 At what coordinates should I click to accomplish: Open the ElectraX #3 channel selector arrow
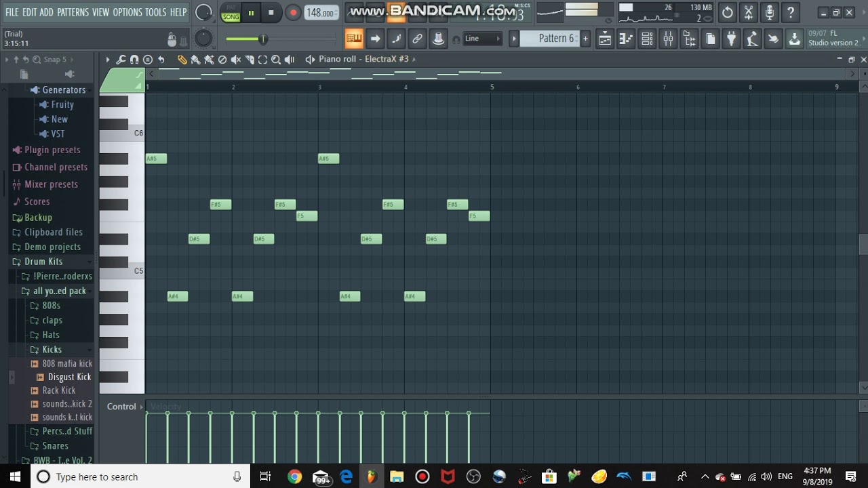(414, 59)
